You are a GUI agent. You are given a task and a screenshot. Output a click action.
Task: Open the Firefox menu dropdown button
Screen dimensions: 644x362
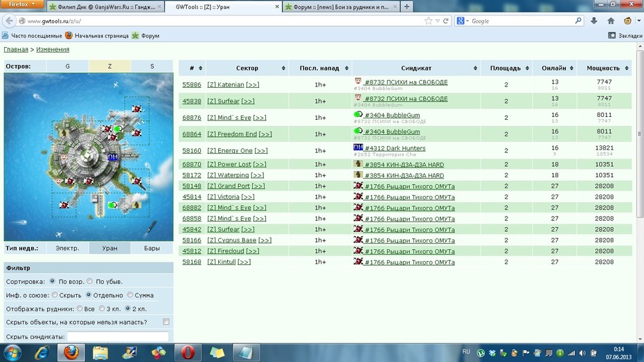[x=22, y=4]
